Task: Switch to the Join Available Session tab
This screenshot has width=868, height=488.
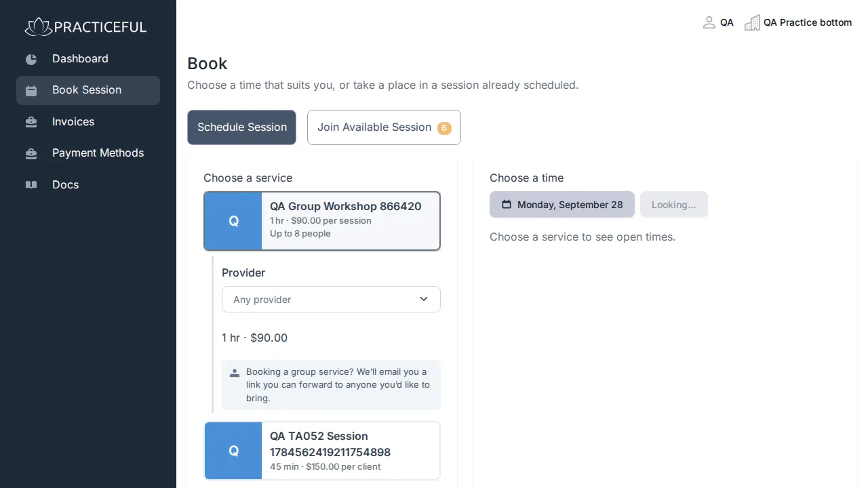Action: pyautogui.click(x=384, y=127)
